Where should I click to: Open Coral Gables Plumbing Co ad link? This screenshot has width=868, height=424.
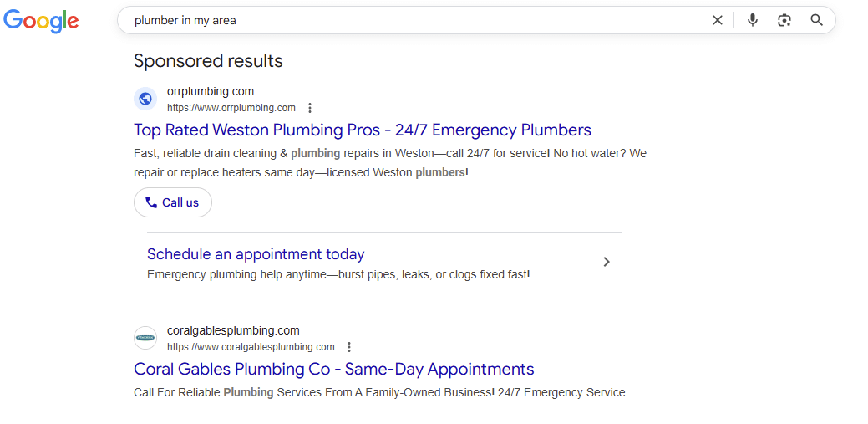[x=334, y=369]
